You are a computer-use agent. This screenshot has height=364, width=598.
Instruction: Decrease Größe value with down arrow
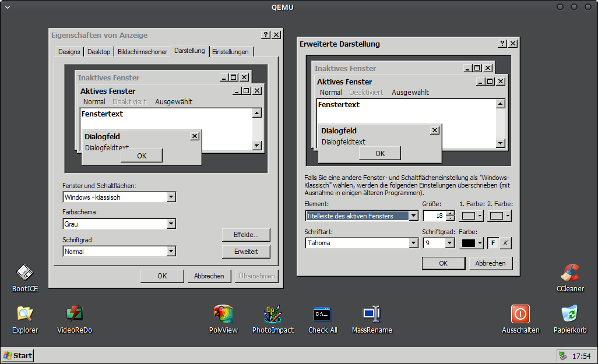(x=451, y=218)
